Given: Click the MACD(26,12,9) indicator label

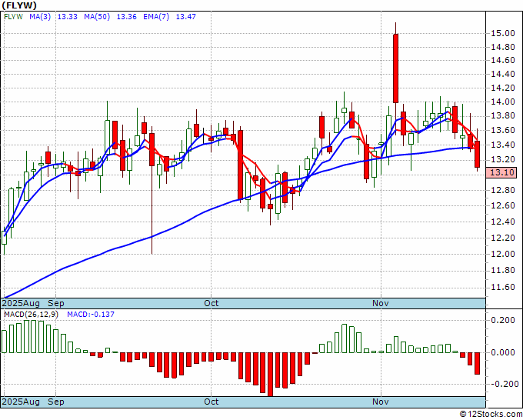Looking at the screenshot, I should tap(31, 315).
